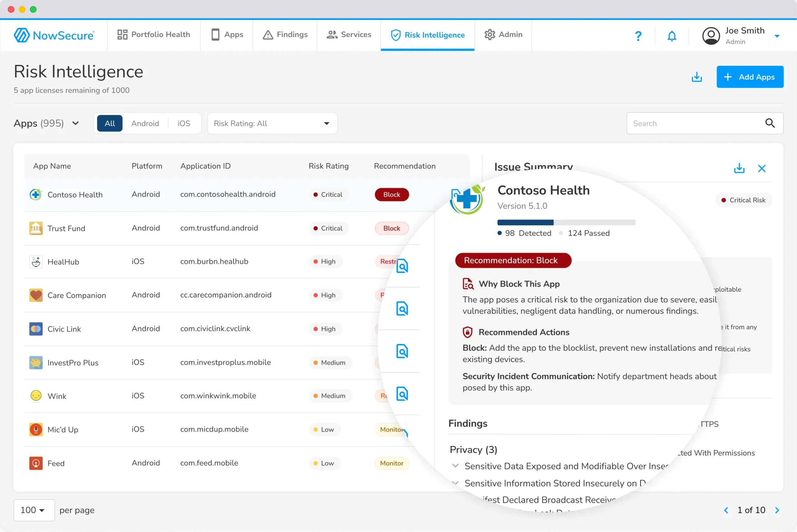Click the large Contoso Health logo in summary

coord(467,199)
